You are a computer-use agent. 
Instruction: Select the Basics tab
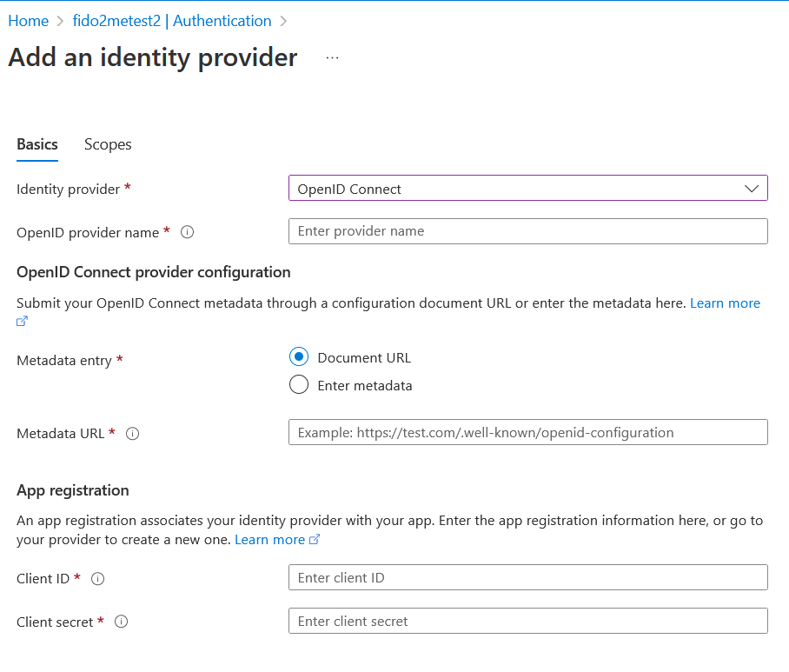pos(37,144)
